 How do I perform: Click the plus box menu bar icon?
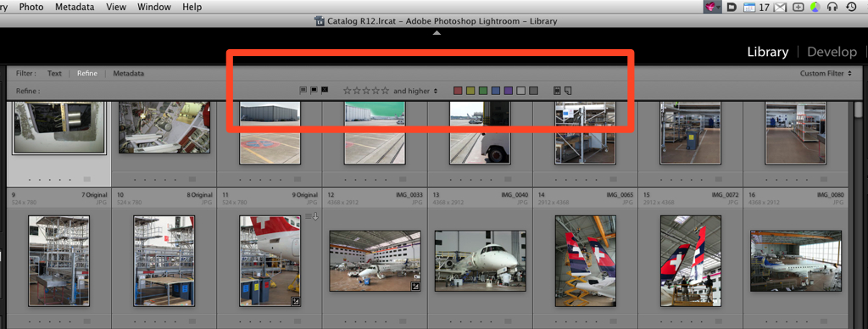coord(798,7)
